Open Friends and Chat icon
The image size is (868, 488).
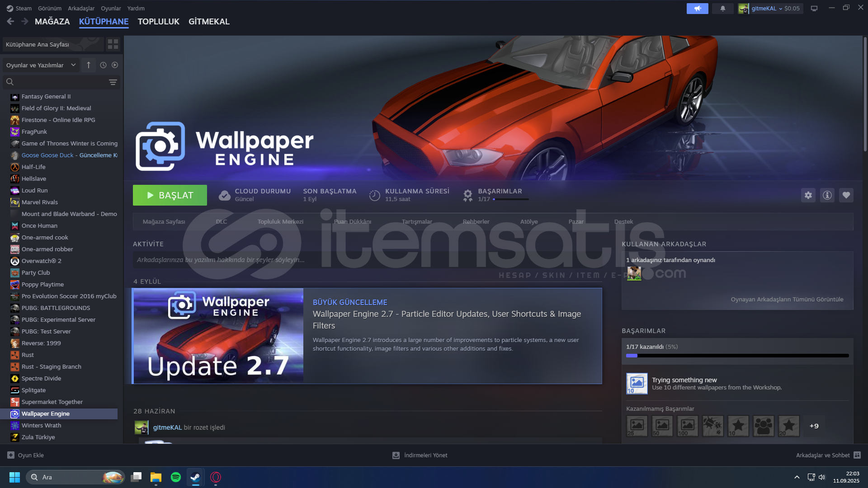click(x=857, y=455)
